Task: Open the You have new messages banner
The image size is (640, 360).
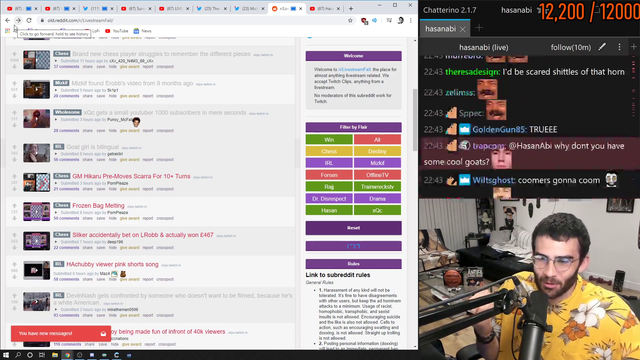Action: (x=61, y=333)
